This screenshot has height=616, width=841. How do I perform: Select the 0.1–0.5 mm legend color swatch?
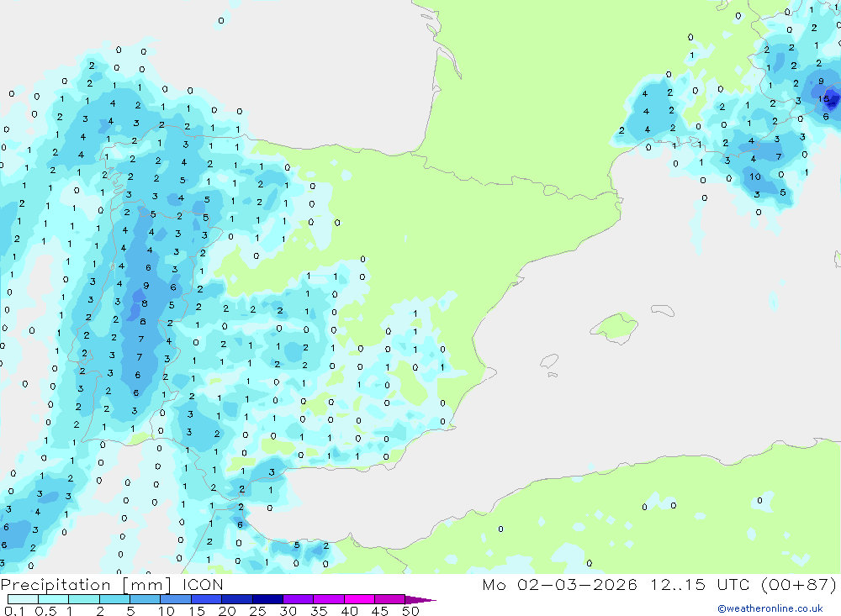(x=23, y=599)
